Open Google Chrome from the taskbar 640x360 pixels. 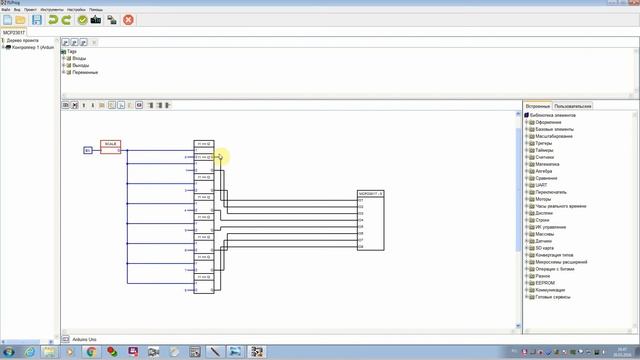[x=91, y=352]
